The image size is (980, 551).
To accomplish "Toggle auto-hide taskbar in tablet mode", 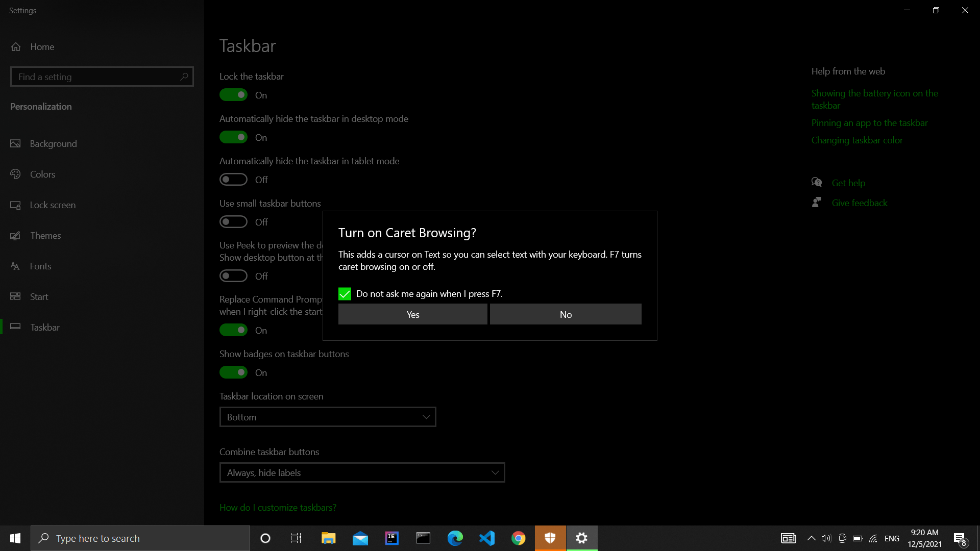I will (233, 180).
